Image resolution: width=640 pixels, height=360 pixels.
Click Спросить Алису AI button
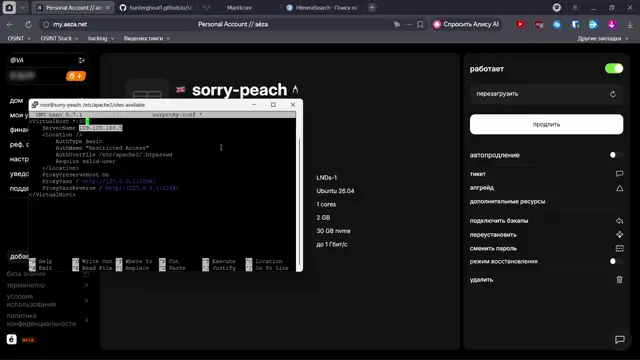click(466, 24)
